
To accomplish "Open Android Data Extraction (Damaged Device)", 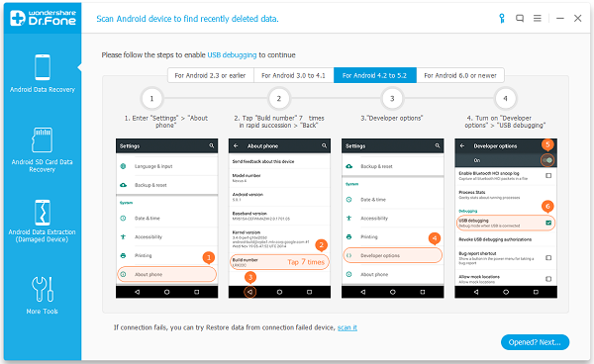I will pyautogui.click(x=42, y=222).
